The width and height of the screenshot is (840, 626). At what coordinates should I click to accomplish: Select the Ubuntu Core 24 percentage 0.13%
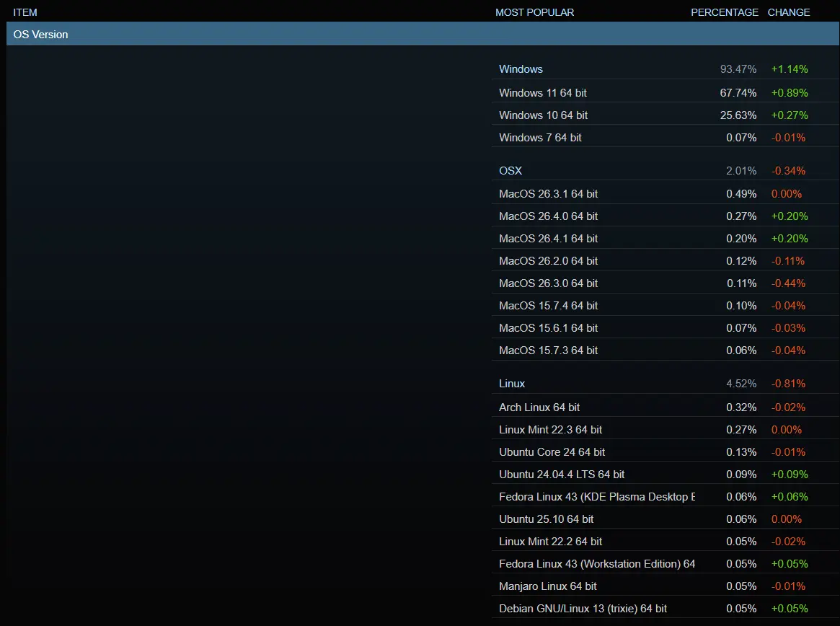741,451
